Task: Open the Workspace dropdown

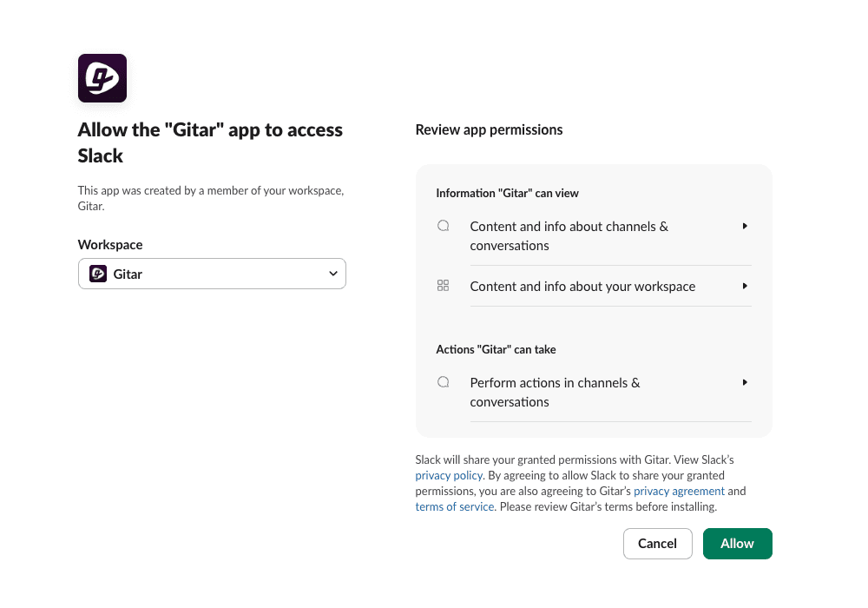Action: tap(212, 273)
